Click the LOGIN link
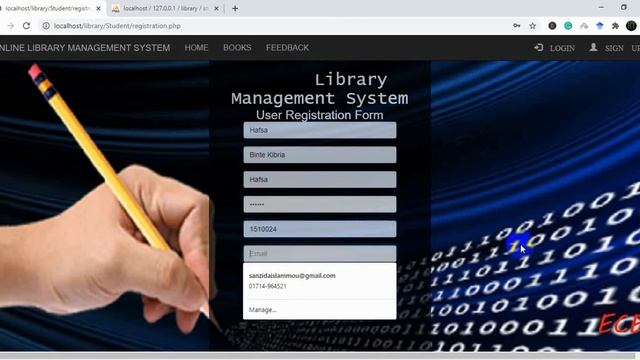Image resolution: width=640 pixels, height=360 pixels. point(562,48)
